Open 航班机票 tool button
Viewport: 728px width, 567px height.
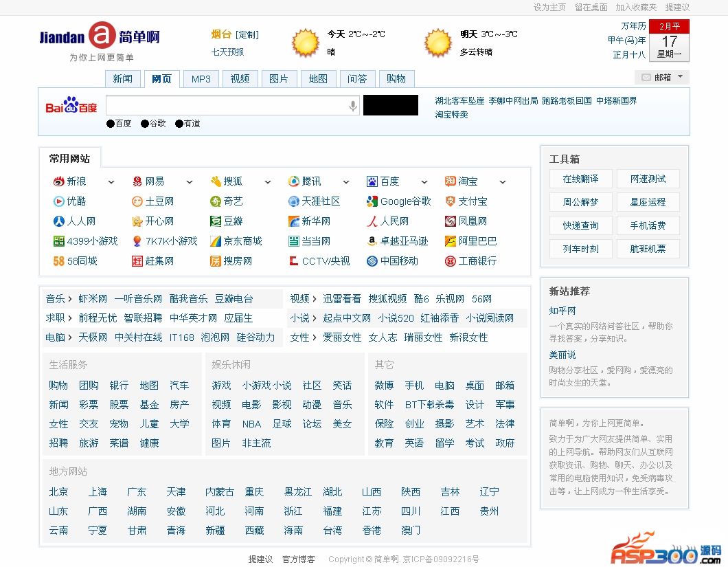648,249
